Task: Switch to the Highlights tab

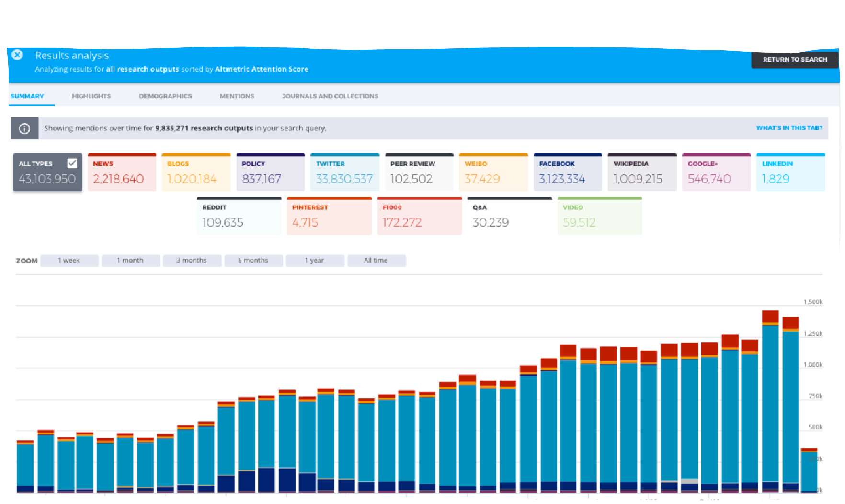Action: [91, 96]
